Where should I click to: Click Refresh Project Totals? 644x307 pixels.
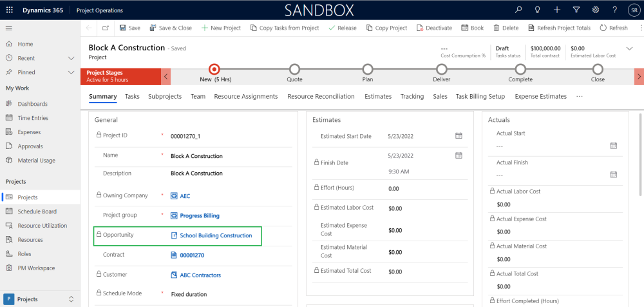point(559,28)
